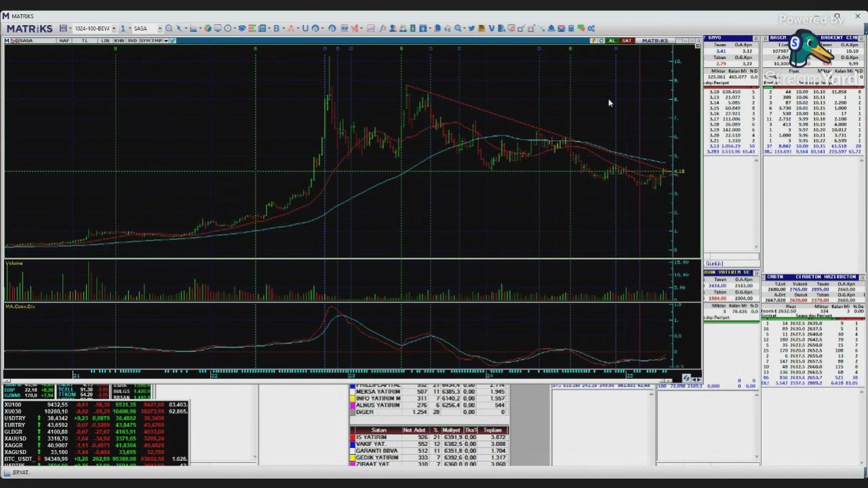Screen dimensions: 868x488
Task: Select the GARANTI BBVA broker row
Action: click(429, 451)
